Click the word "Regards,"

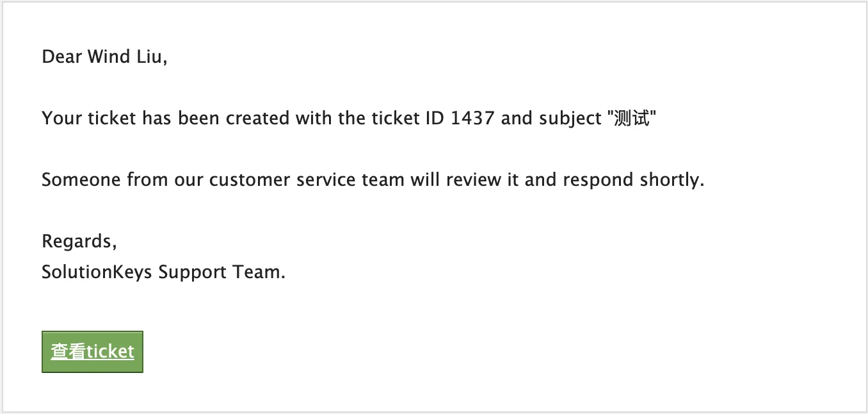coord(79,242)
